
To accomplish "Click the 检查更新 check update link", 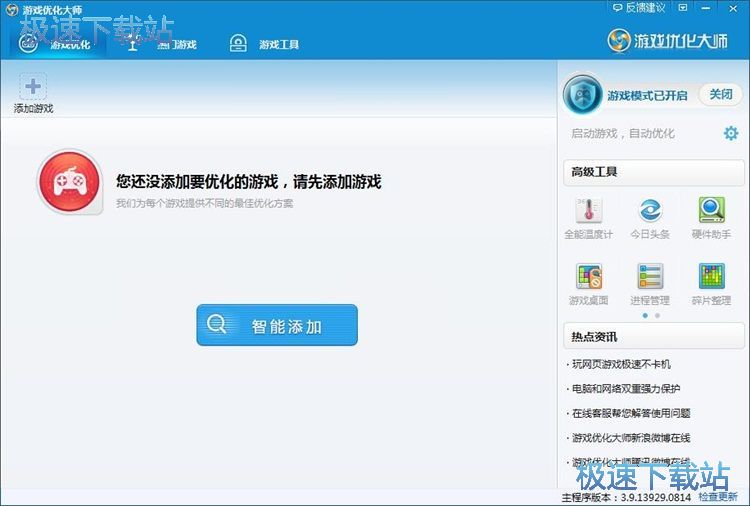I will point(718,497).
